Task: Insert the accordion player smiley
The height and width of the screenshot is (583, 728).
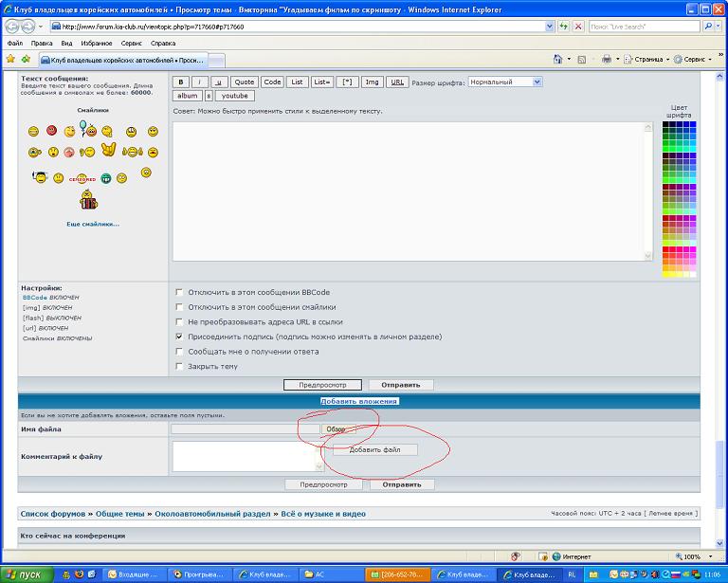Action: pos(88,200)
